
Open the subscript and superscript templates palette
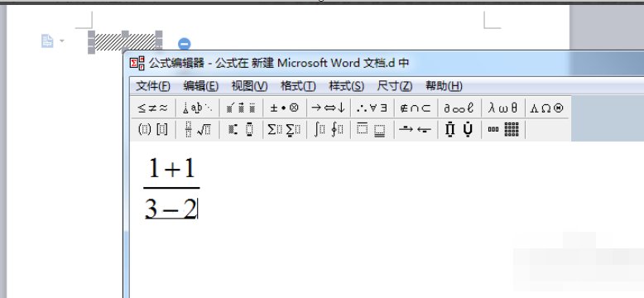click(x=241, y=130)
